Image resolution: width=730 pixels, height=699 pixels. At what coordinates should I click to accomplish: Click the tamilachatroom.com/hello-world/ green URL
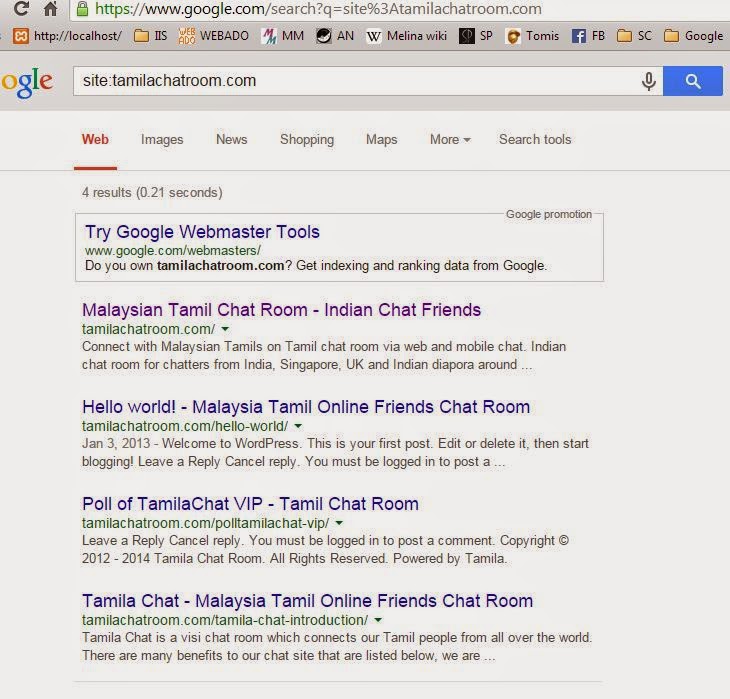click(x=185, y=426)
